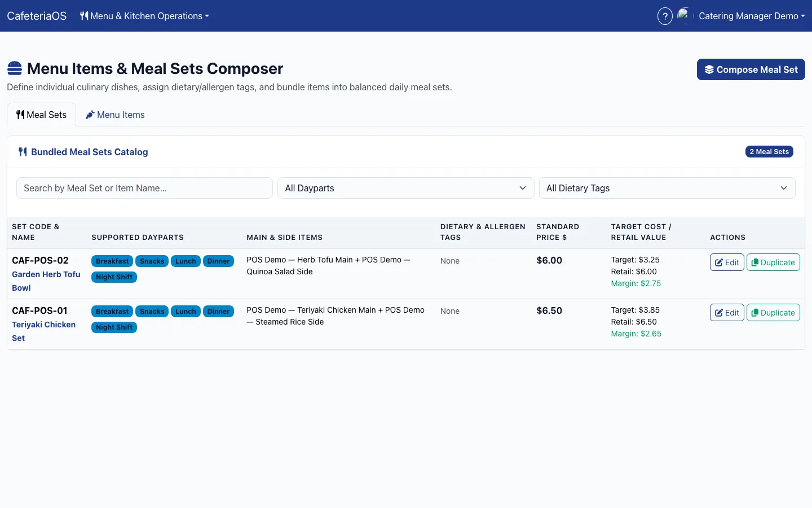Click Snacks tag in CAF-POS-02 row
This screenshot has height=508, width=812.
(152, 261)
